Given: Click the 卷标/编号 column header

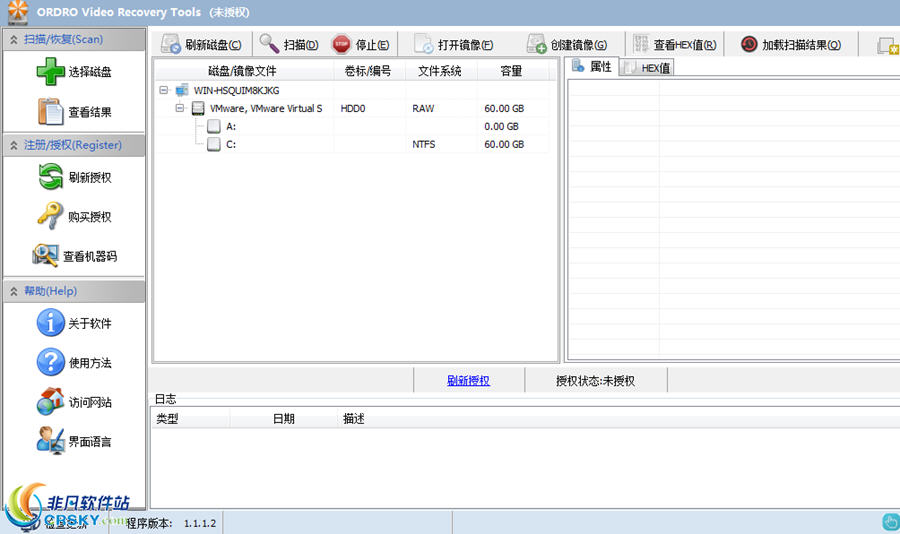Looking at the screenshot, I should pos(368,71).
